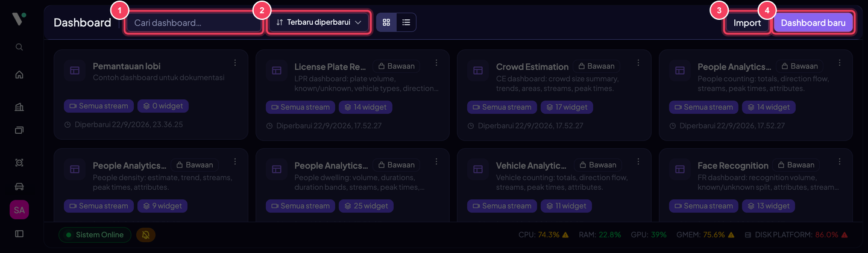The width and height of the screenshot is (868, 253).
Task: Open the Pemantauan lobi card options menu
Action: [x=235, y=63]
